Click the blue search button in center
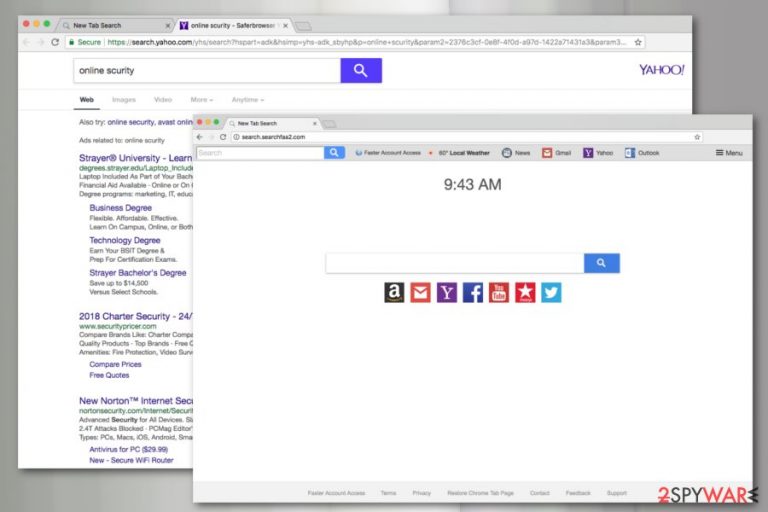The image size is (768, 512). click(601, 263)
